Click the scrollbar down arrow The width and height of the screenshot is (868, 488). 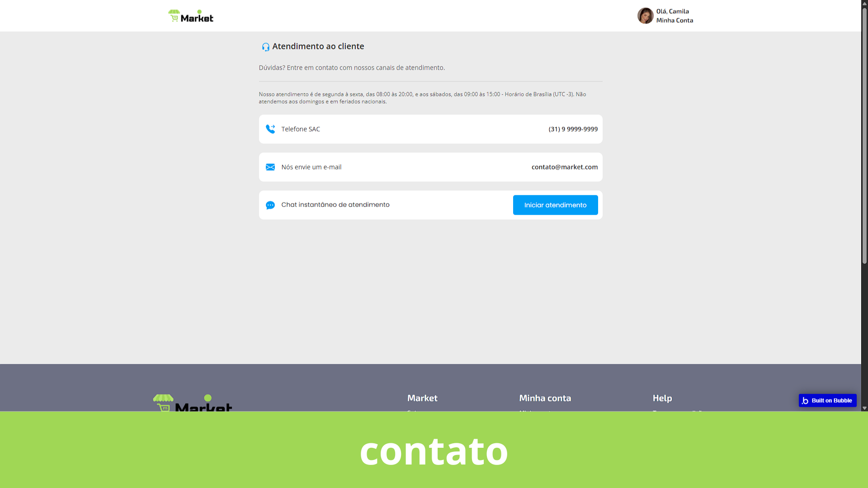tap(864, 408)
